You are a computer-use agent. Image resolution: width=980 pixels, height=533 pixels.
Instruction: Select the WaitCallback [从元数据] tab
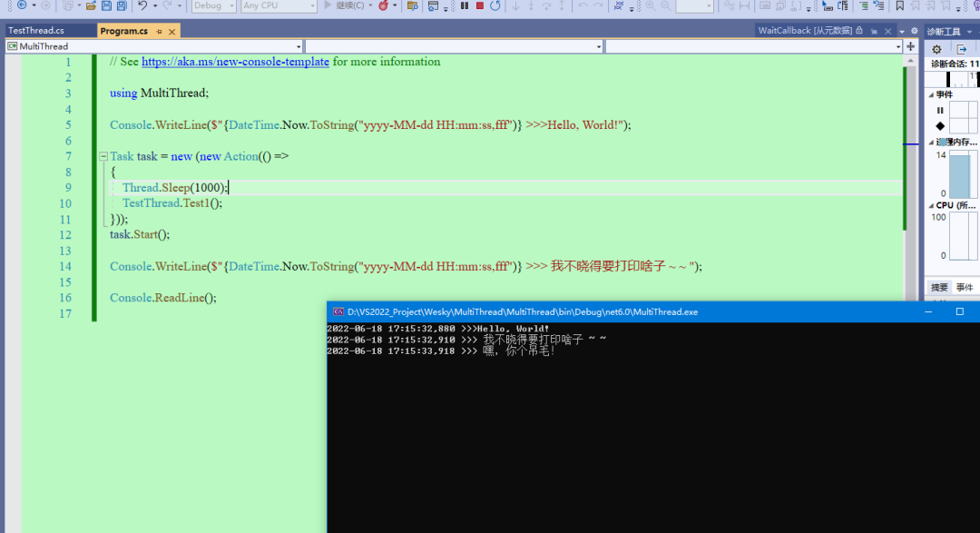[x=805, y=31]
